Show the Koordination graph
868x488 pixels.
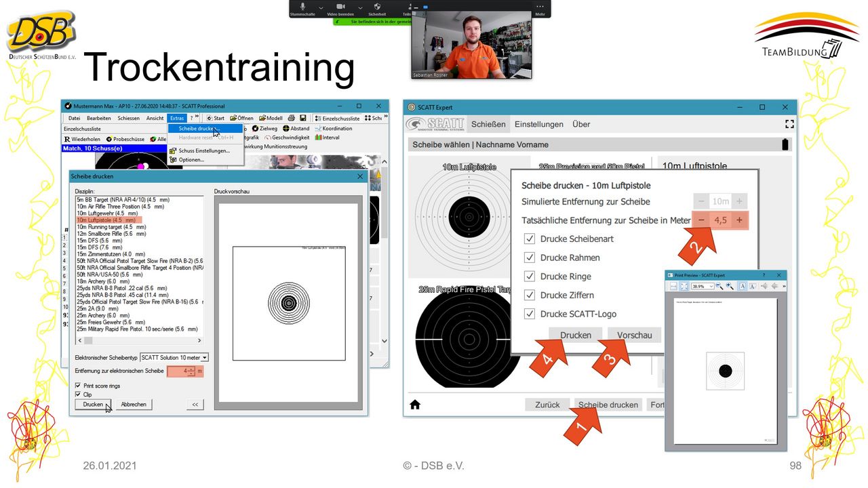tap(333, 128)
